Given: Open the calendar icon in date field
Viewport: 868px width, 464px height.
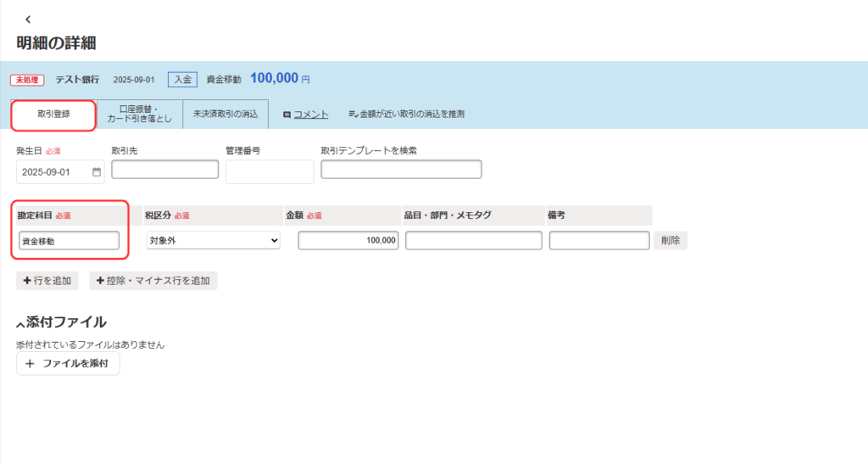Looking at the screenshot, I should [x=96, y=172].
